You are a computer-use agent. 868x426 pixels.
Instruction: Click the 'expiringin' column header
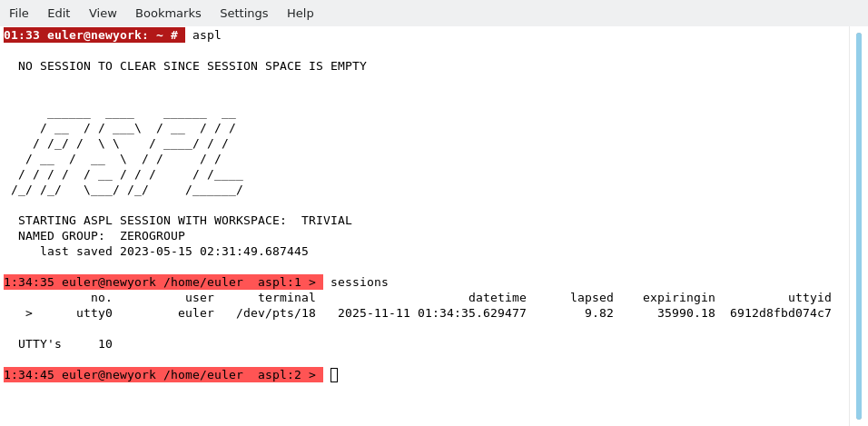[678, 298]
